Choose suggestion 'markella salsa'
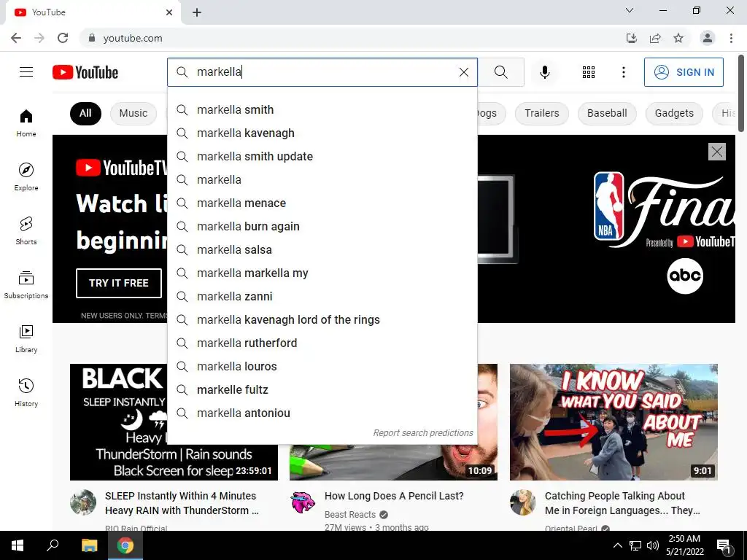The width and height of the screenshot is (747, 560). pos(322,250)
